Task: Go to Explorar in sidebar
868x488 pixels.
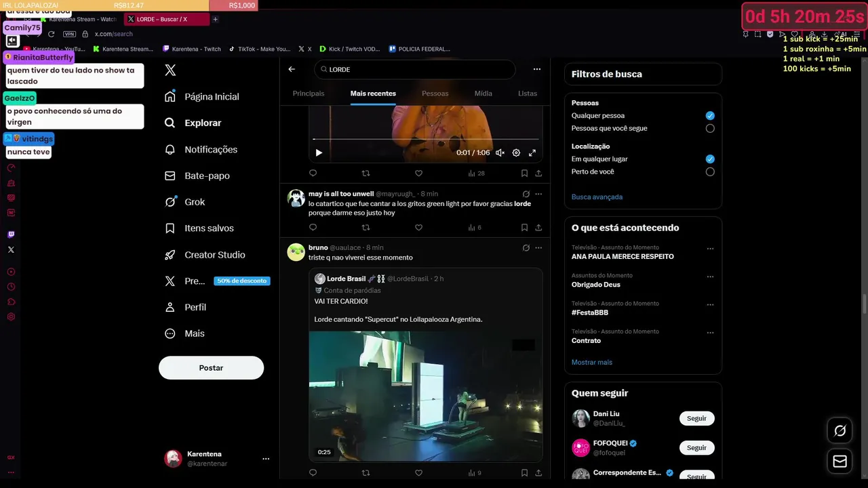Action: pos(193,123)
